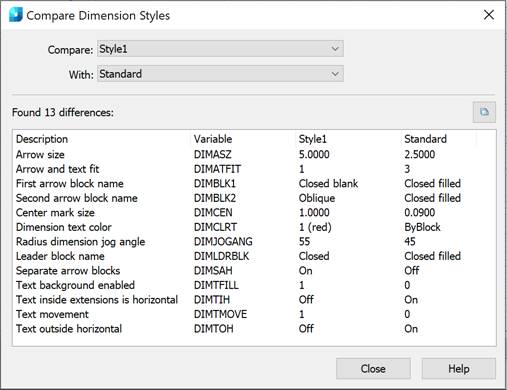Image resolution: width=507 pixels, height=390 pixels.
Task: Click the DIMCEN variable cell
Action: click(x=213, y=212)
